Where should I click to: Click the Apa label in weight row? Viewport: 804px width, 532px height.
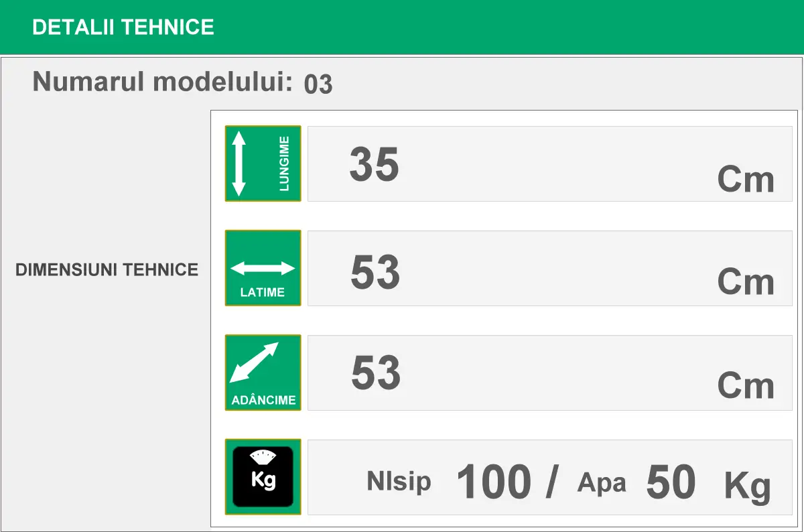pyautogui.click(x=602, y=482)
